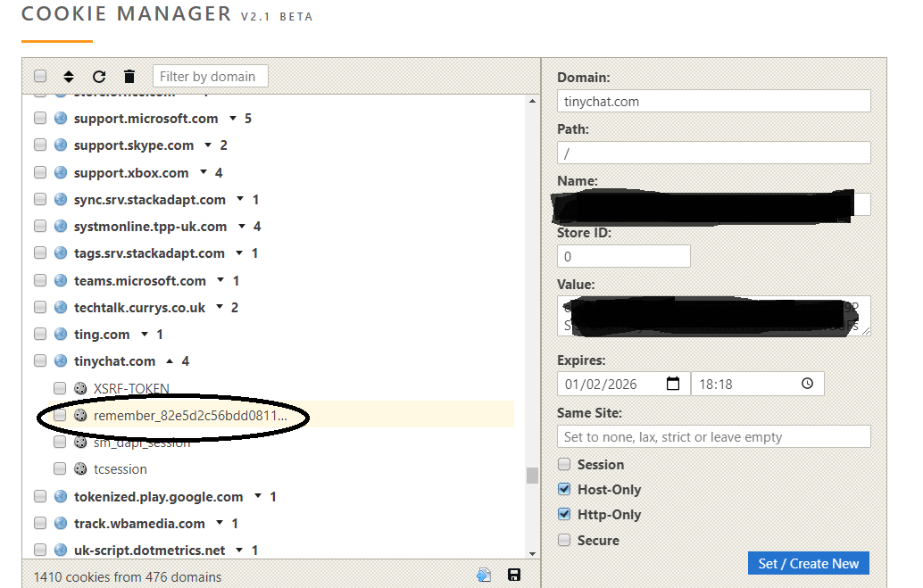Viewport: 923px width, 588px height.
Task: Click globe icon beside support.skype.com
Action: (x=61, y=145)
